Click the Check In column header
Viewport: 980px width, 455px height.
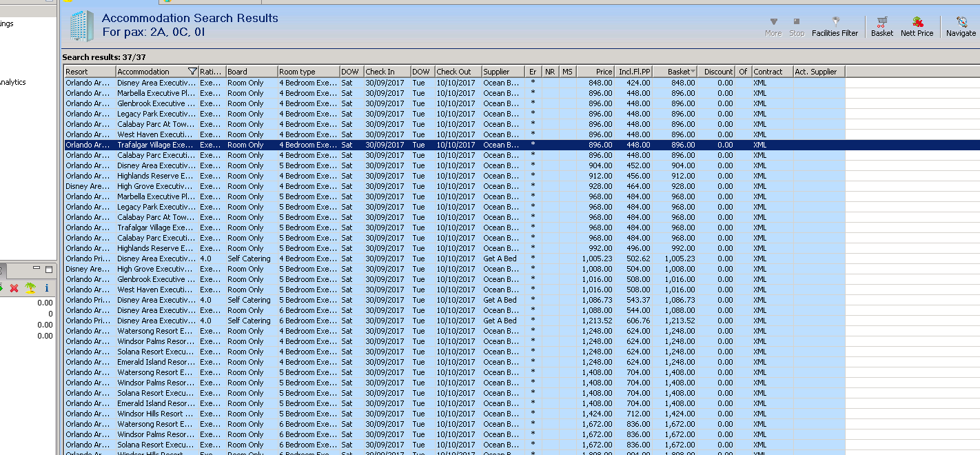386,72
